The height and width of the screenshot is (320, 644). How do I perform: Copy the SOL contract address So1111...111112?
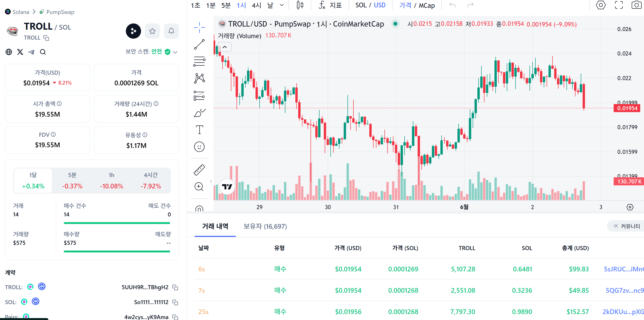point(175,302)
